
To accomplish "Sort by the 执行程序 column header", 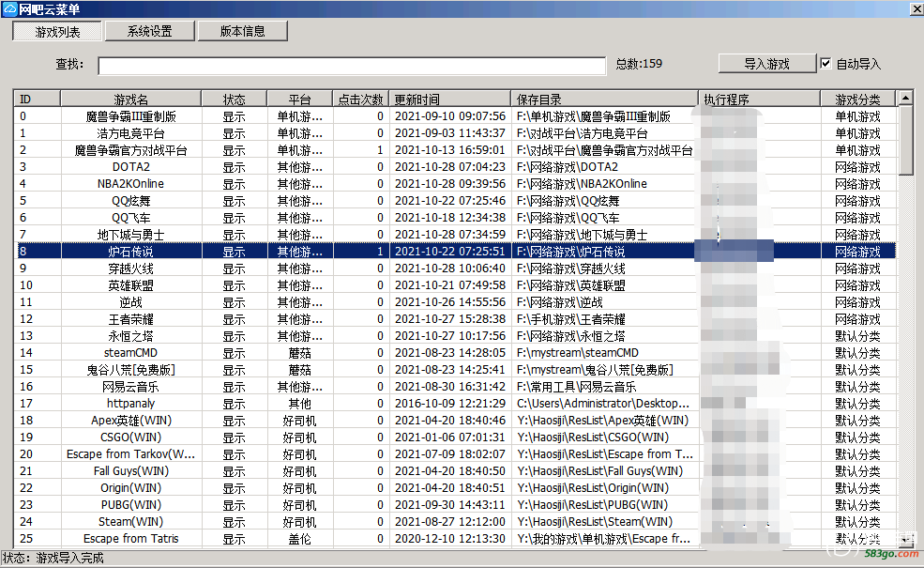I will (759, 100).
